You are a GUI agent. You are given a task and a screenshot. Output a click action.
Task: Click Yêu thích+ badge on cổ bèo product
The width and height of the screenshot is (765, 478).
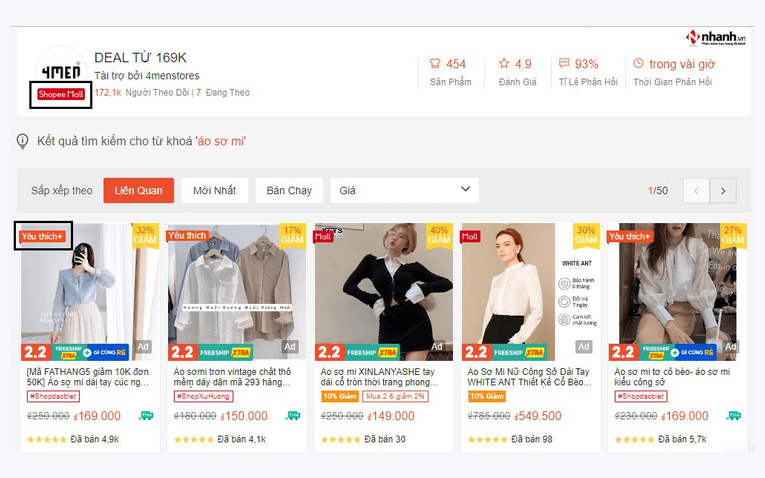coord(629,237)
